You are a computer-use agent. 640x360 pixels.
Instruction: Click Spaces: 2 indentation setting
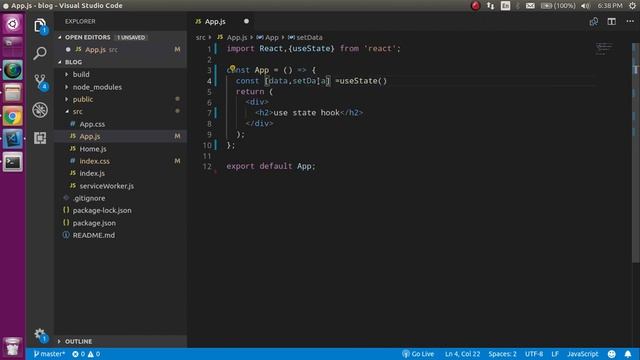502,354
